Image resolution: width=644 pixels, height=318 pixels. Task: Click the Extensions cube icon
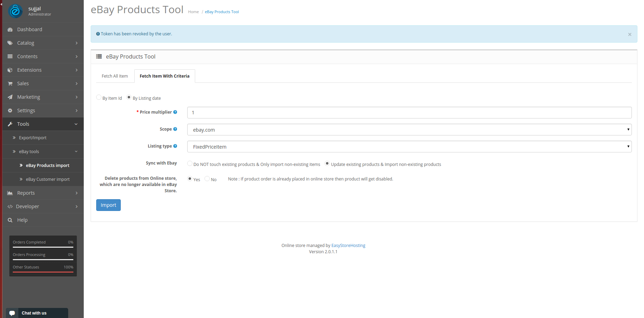click(10, 70)
